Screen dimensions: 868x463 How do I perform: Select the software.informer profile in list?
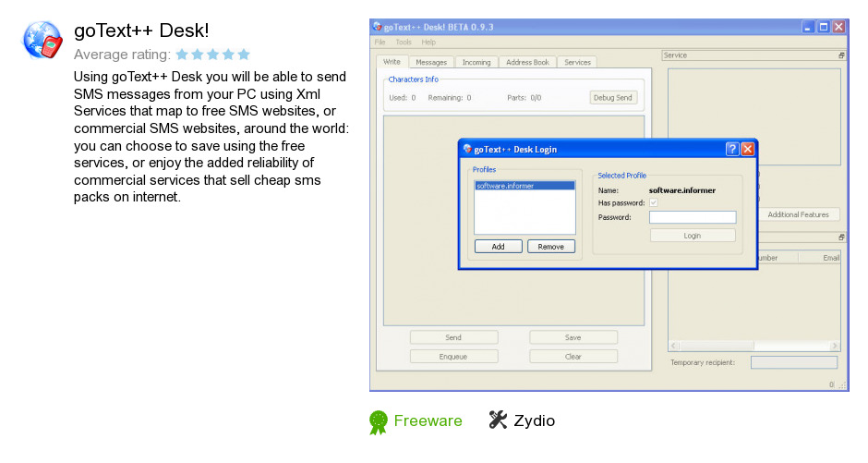[x=524, y=186]
